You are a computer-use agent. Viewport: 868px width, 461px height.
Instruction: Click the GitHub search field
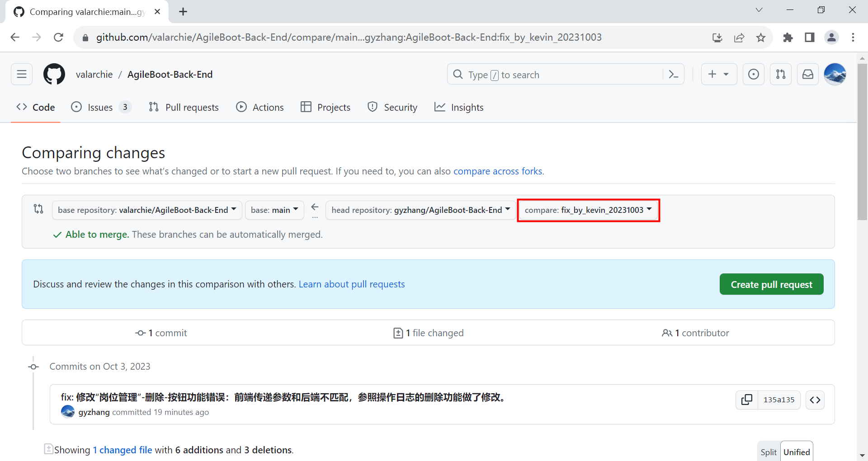coord(556,75)
